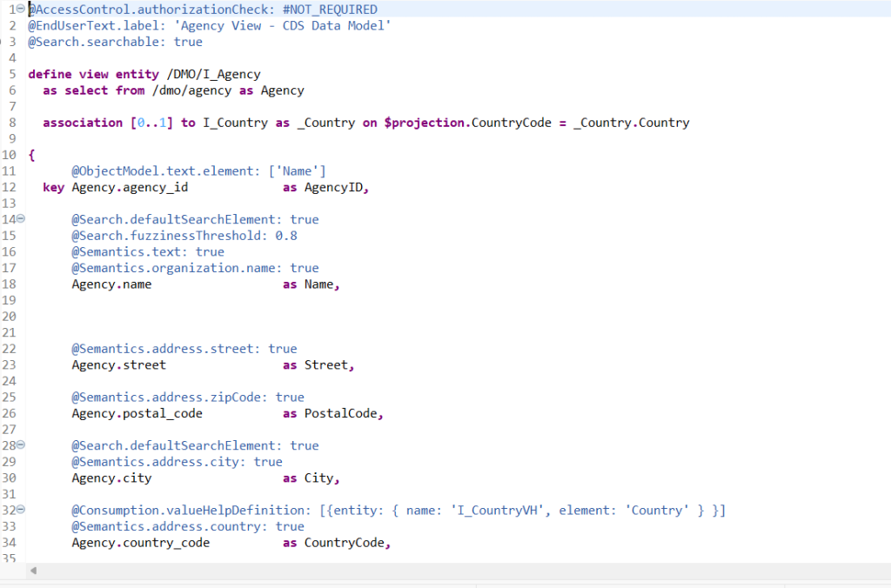
Task: Click line number 8 in the gutter
Action: point(12,123)
